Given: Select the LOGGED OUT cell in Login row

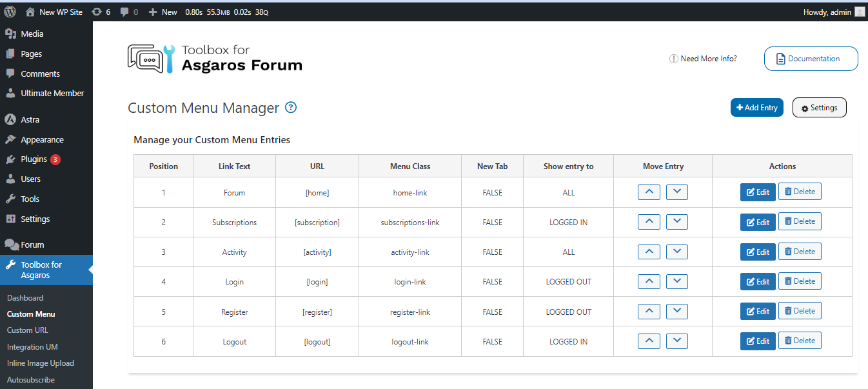Looking at the screenshot, I should tap(569, 282).
